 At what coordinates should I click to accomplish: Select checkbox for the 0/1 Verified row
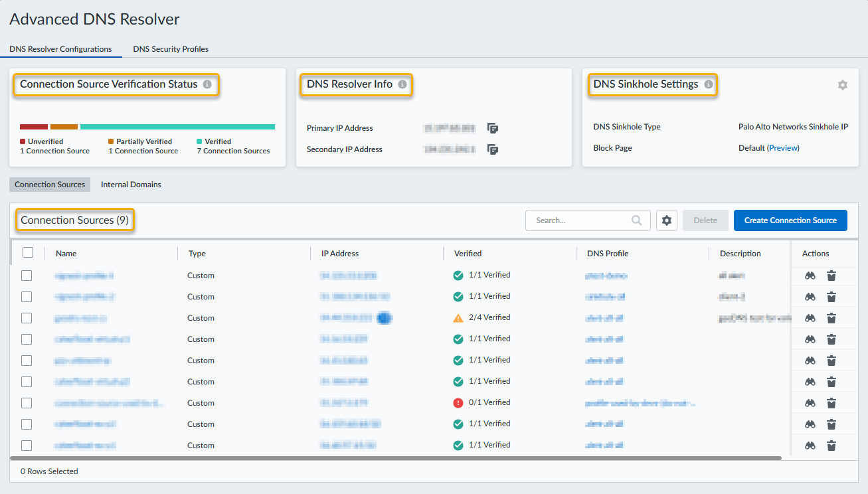pyautogui.click(x=27, y=403)
